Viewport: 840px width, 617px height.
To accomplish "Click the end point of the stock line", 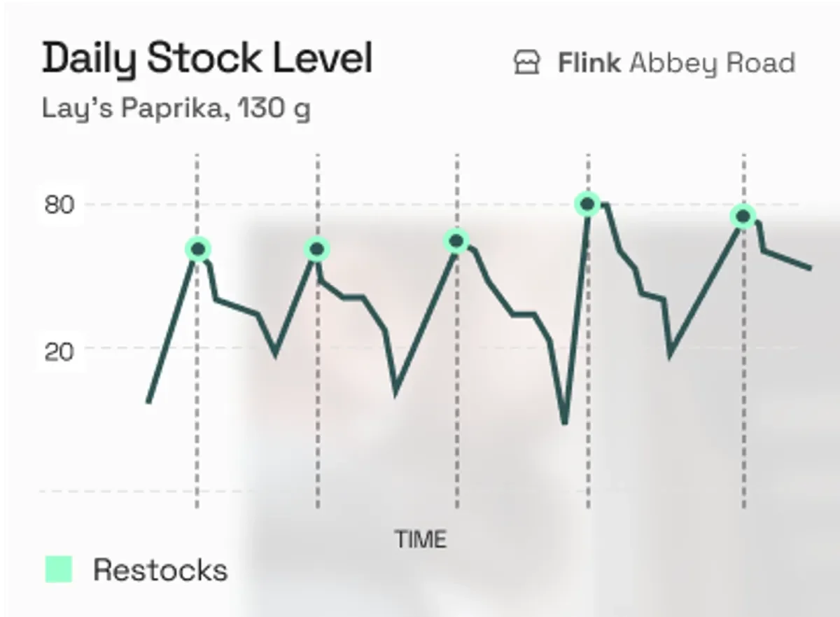I will [x=810, y=268].
